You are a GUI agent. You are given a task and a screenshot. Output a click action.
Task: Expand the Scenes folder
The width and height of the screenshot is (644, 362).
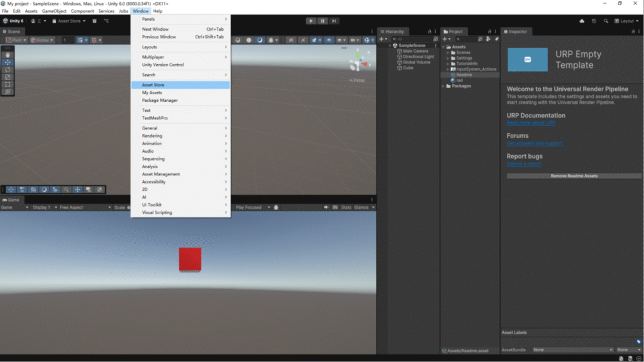[448, 53]
